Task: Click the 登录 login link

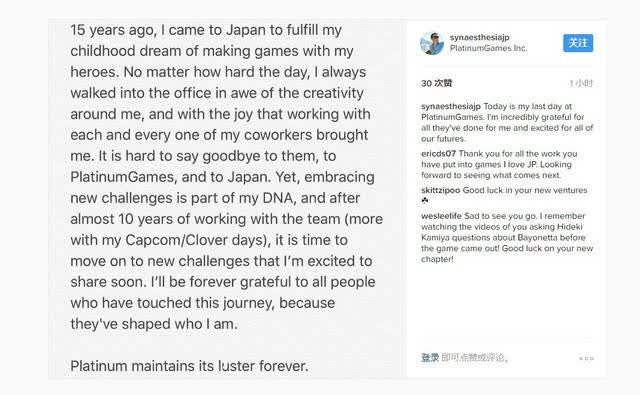Action: tap(430, 358)
